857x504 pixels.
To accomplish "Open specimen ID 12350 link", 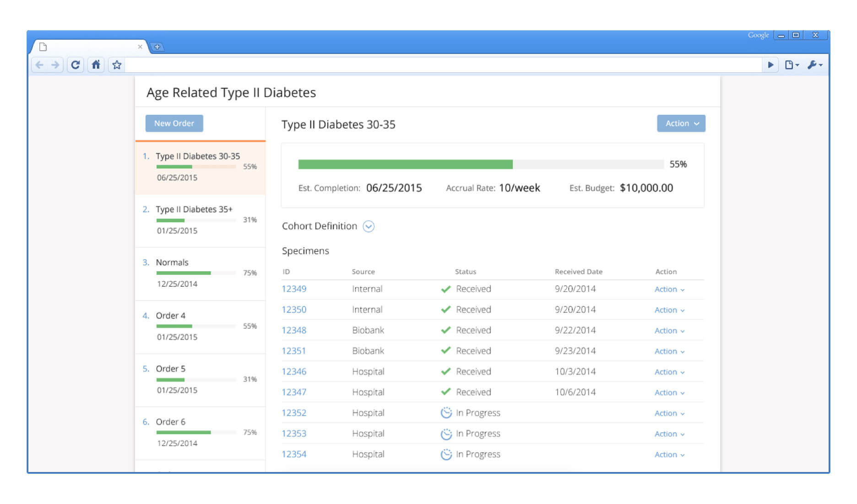I will click(x=294, y=310).
